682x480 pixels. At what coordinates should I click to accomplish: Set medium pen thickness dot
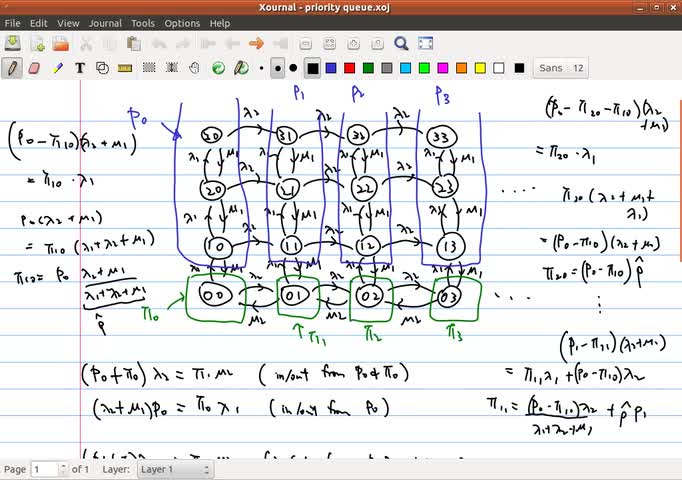point(277,68)
